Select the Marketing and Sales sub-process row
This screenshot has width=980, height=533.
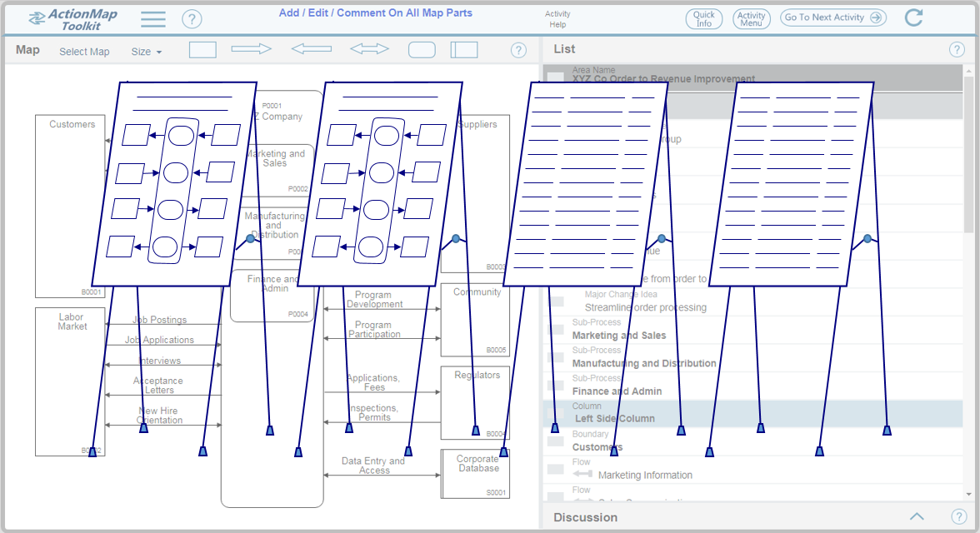click(752, 330)
